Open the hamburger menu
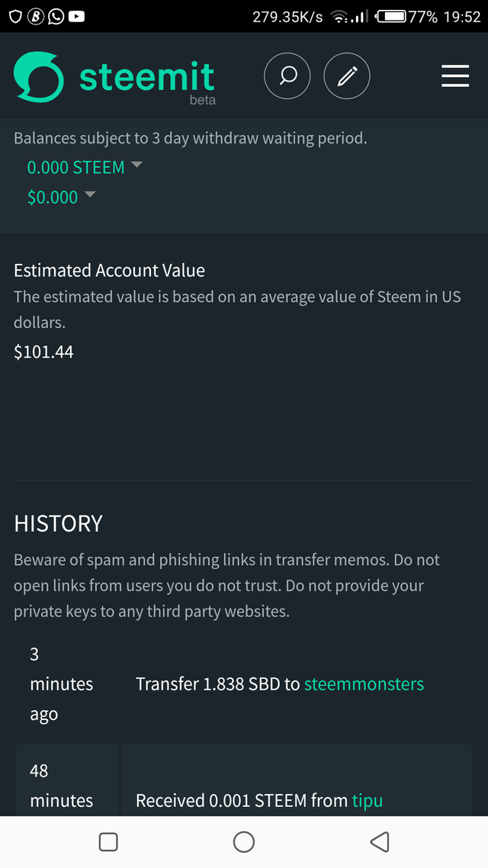 [x=455, y=76]
